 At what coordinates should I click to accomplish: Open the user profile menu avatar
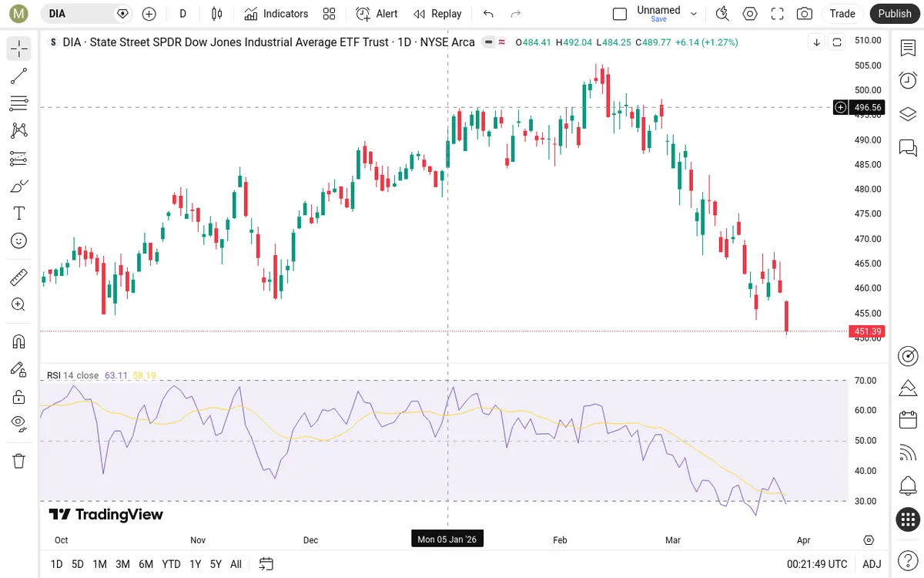coord(18,13)
